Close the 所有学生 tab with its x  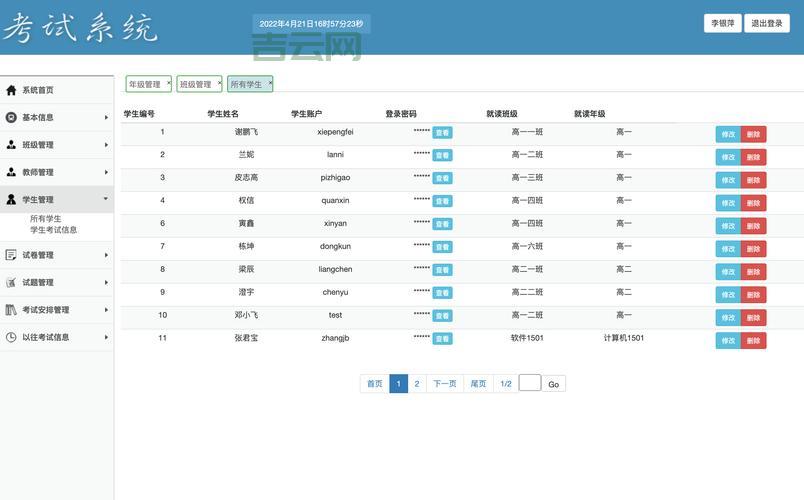coord(270,82)
